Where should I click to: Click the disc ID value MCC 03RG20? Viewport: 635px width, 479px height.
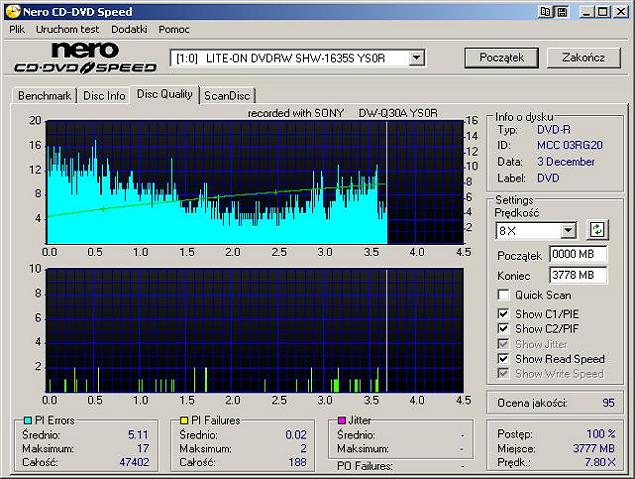click(570, 145)
